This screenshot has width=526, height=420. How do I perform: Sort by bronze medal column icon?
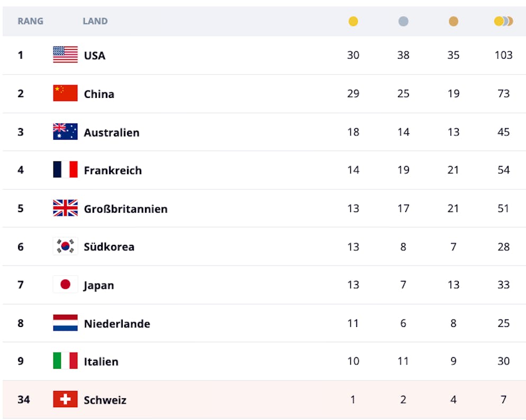454,22
